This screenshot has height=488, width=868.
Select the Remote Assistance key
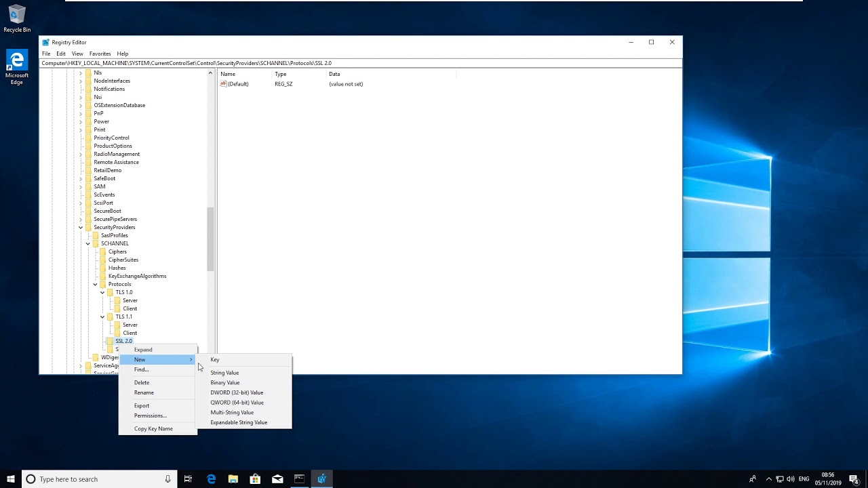116,162
